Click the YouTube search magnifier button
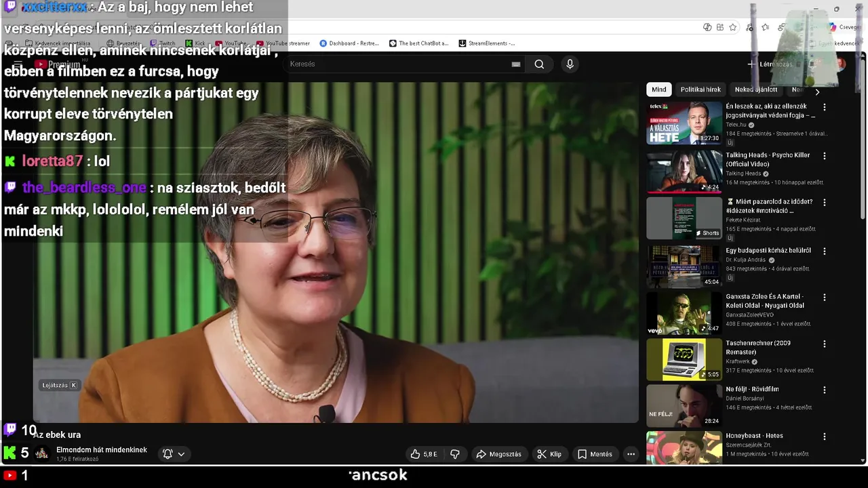Viewport: 868px width, 488px height. point(539,64)
